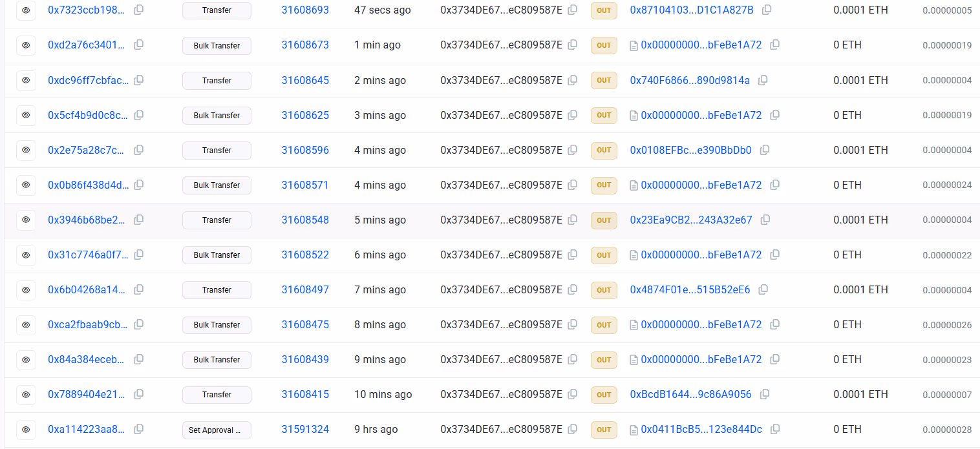Copy recipient address 0xBcdB1644...9c86A9056

(765, 394)
